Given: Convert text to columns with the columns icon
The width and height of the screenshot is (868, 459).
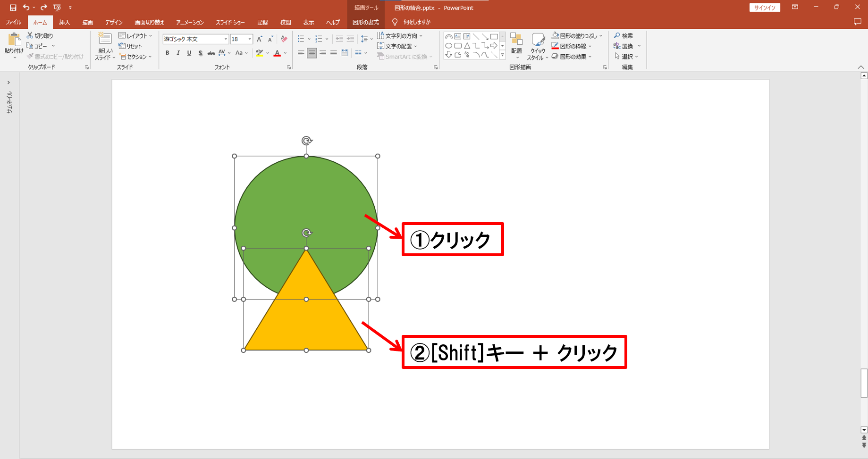Looking at the screenshot, I should tap(358, 53).
